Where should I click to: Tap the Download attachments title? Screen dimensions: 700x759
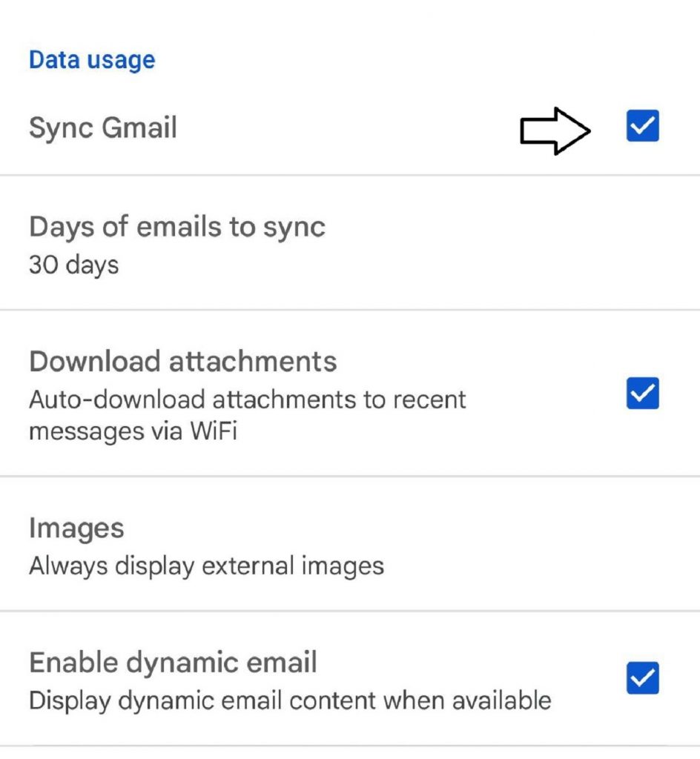pos(183,362)
